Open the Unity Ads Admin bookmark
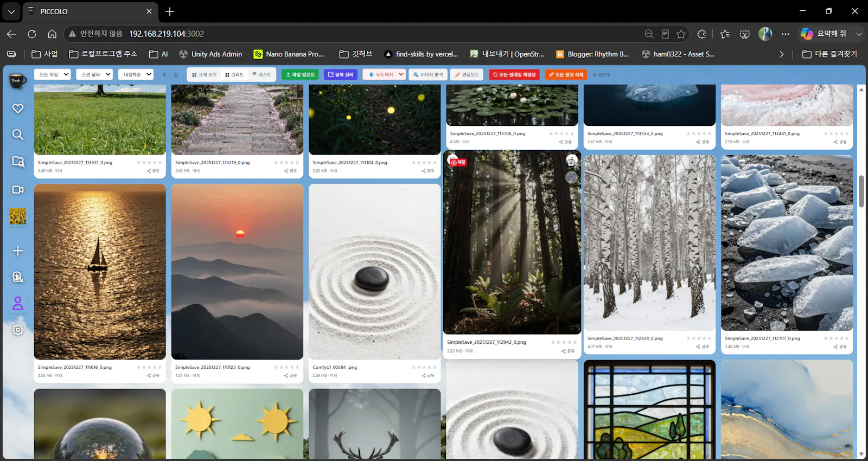The height and width of the screenshot is (461, 868). click(210, 54)
